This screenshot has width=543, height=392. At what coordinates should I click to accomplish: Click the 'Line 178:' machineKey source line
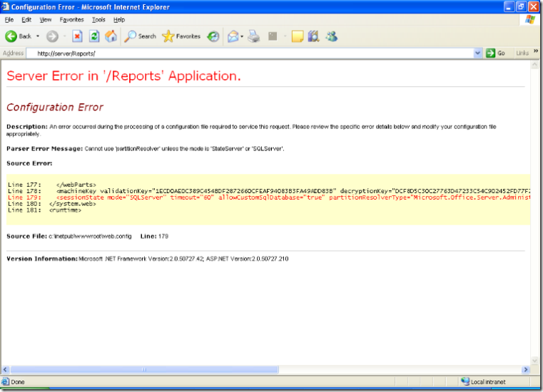269,191
